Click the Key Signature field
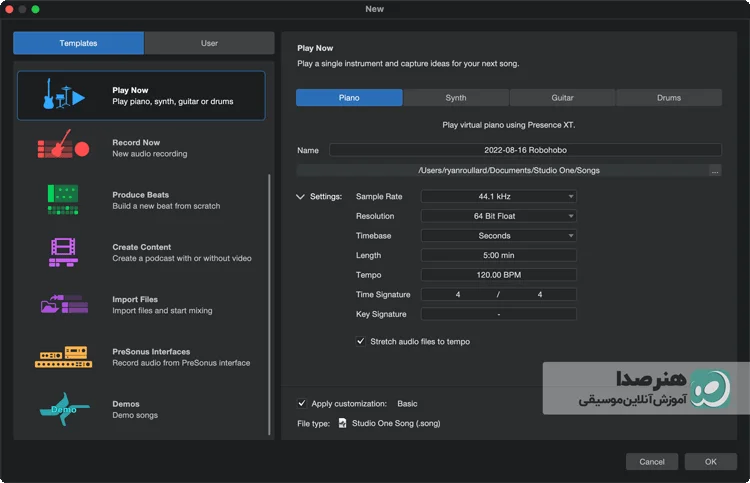The image size is (750, 483). pyautogui.click(x=498, y=314)
